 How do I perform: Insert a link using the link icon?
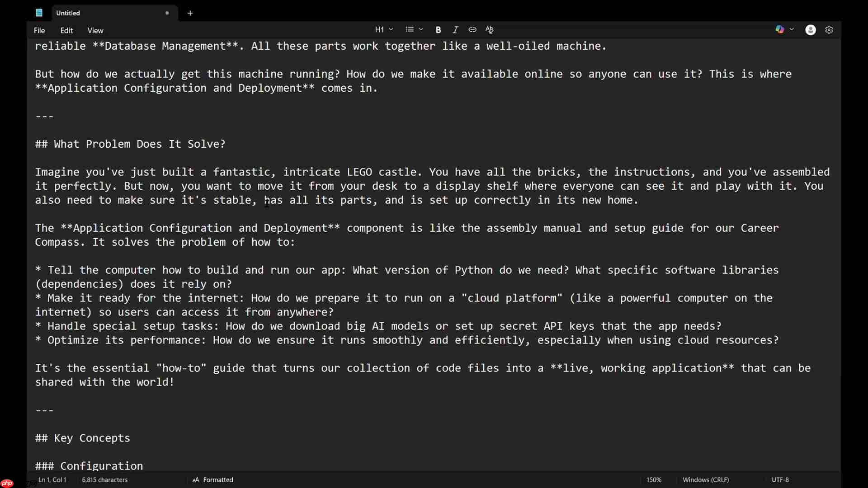472,30
